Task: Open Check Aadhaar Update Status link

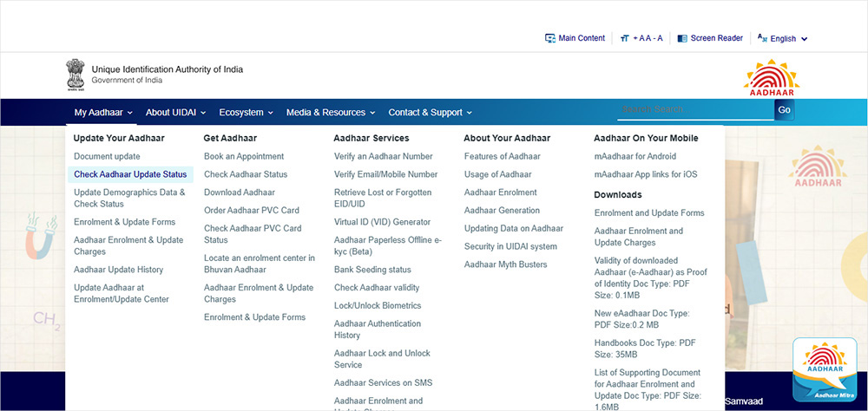Action: pyautogui.click(x=130, y=174)
